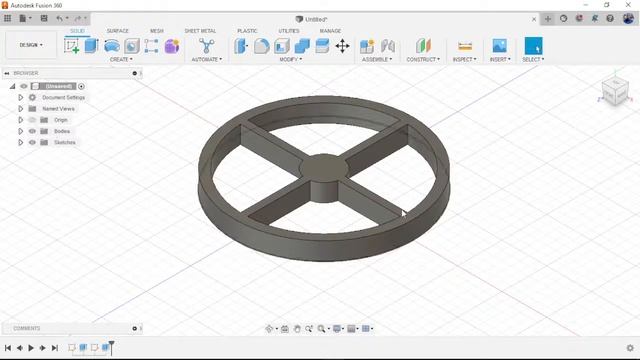
Task: Switch to the Surface tab
Action: pos(118,31)
